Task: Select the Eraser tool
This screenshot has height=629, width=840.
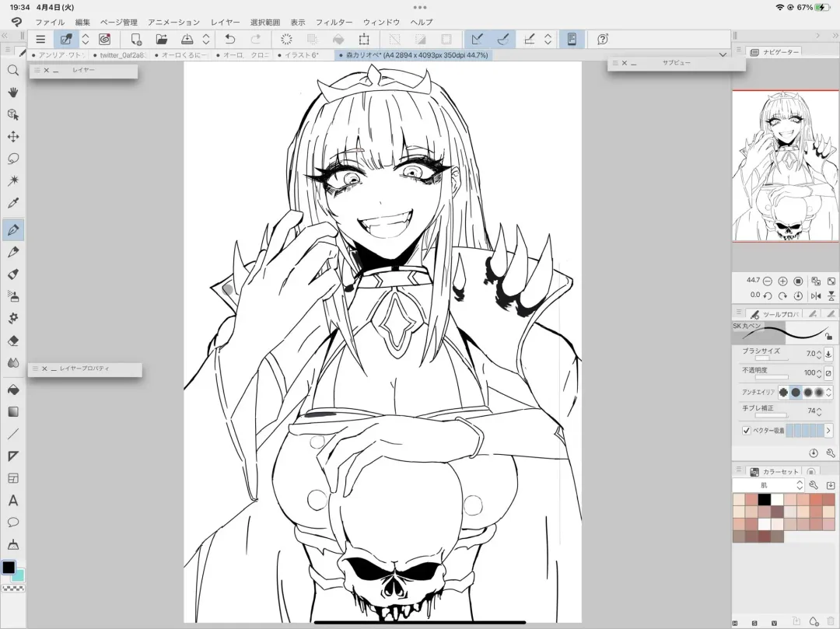Action: (x=13, y=341)
